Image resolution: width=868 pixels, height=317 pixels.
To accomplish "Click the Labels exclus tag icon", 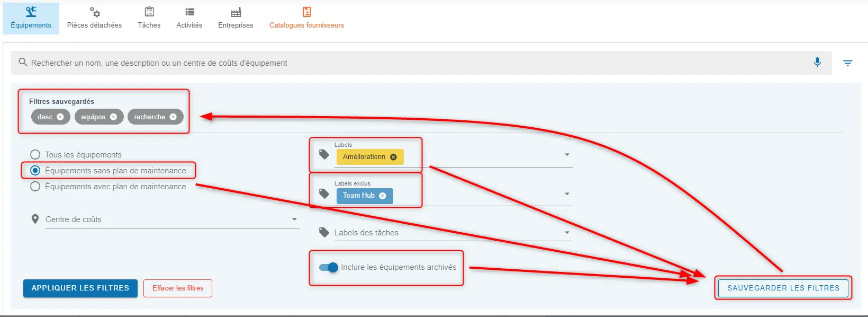I will coord(324,193).
